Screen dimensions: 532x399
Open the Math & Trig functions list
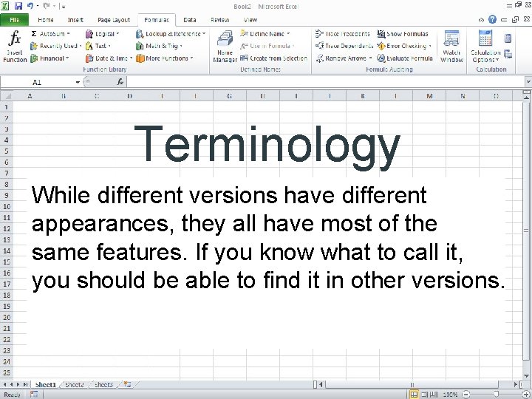click(x=159, y=46)
